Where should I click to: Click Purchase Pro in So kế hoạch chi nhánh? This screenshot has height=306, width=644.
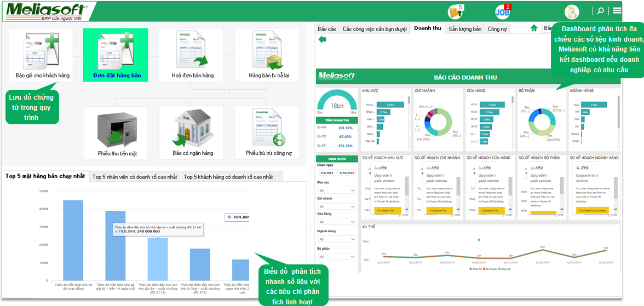point(439,210)
